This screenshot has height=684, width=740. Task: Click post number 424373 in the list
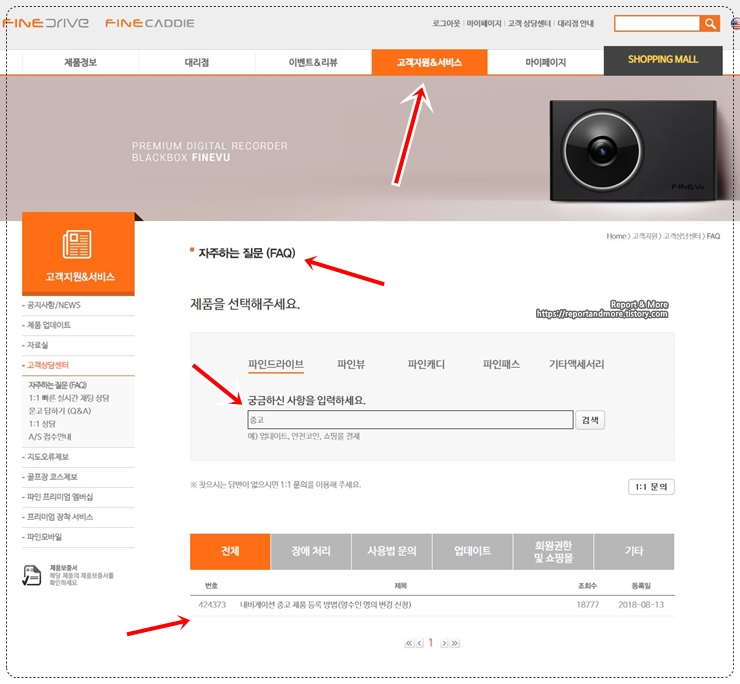click(212, 605)
